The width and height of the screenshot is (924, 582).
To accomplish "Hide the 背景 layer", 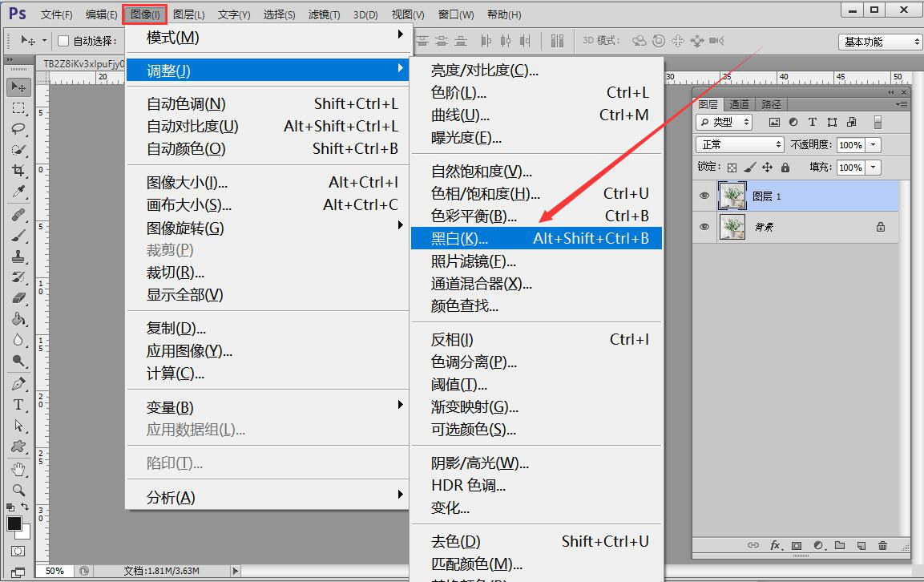I will coord(704,227).
